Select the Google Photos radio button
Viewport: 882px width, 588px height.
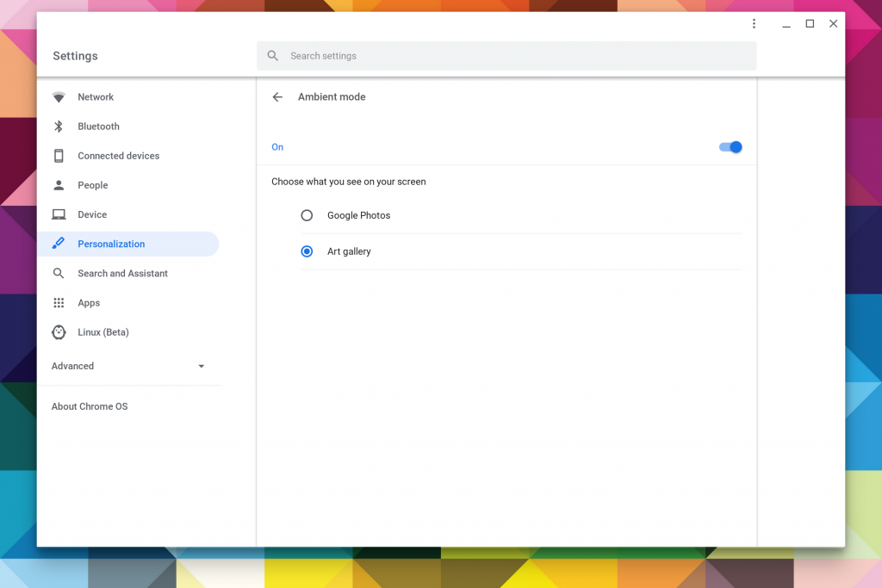[307, 215]
